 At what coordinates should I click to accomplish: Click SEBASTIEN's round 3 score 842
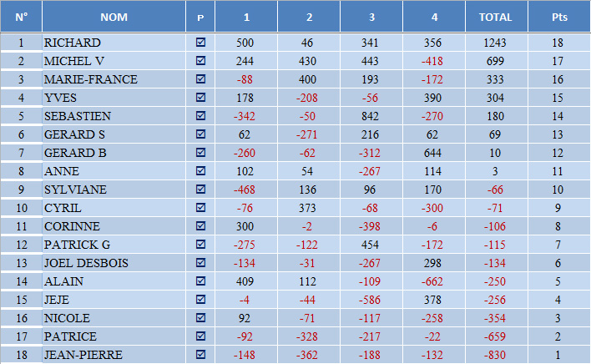370,116
